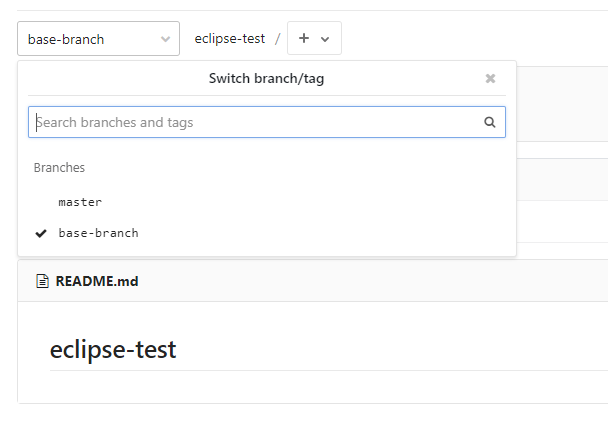Click the document icon beside README.md

[x=42, y=282]
